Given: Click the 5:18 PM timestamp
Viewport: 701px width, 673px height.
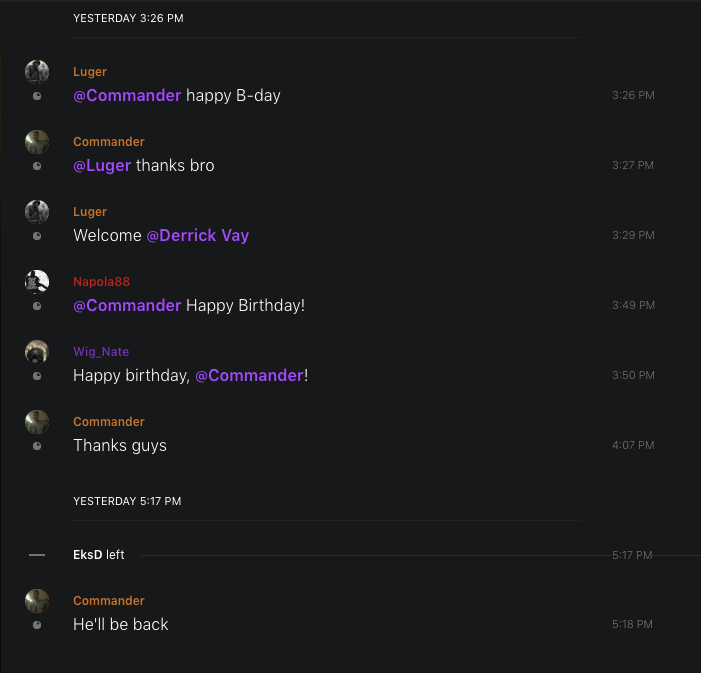Looking at the screenshot, I should coord(632,625).
